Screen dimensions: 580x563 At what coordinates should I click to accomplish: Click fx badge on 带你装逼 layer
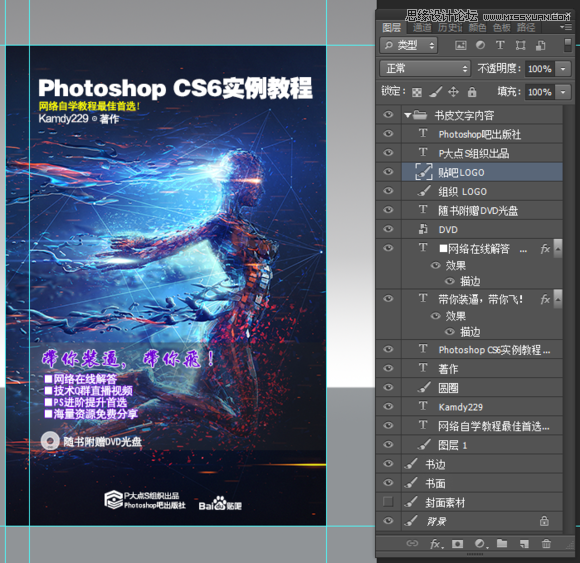(x=545, y=299)
